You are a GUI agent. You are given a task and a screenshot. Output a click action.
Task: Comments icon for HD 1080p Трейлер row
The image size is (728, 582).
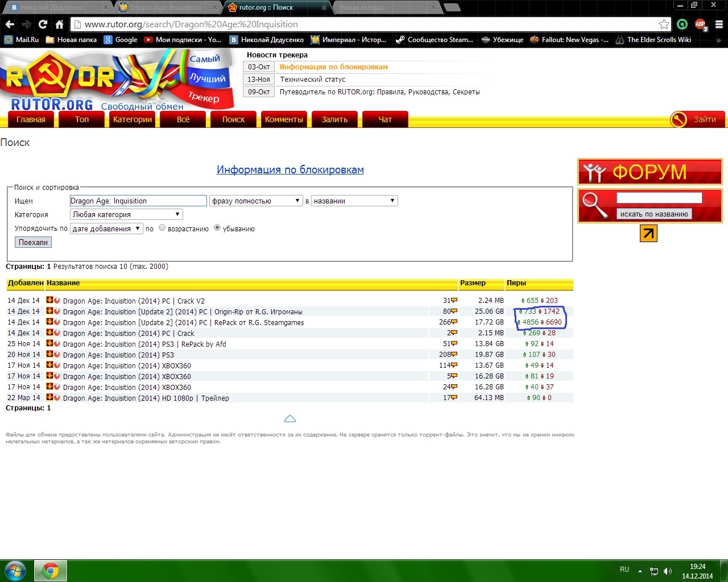[x=454, y=398]
